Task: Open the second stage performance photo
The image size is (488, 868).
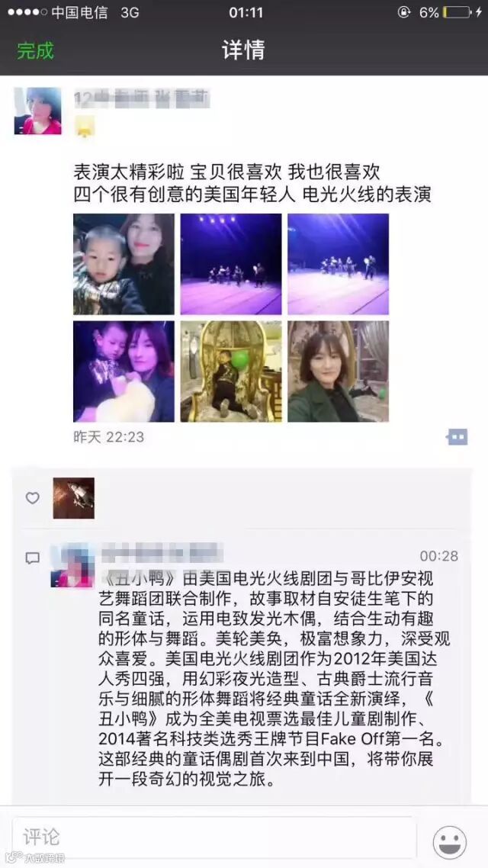Action: click(231, 264)
